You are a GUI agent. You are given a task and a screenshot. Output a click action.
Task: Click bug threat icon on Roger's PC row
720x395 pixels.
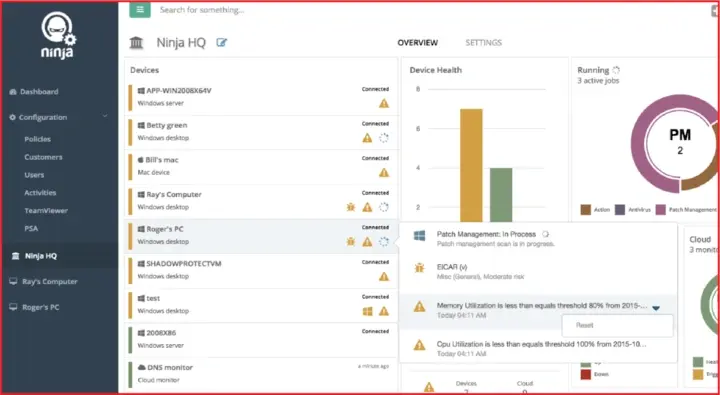(x=351, y=242)
